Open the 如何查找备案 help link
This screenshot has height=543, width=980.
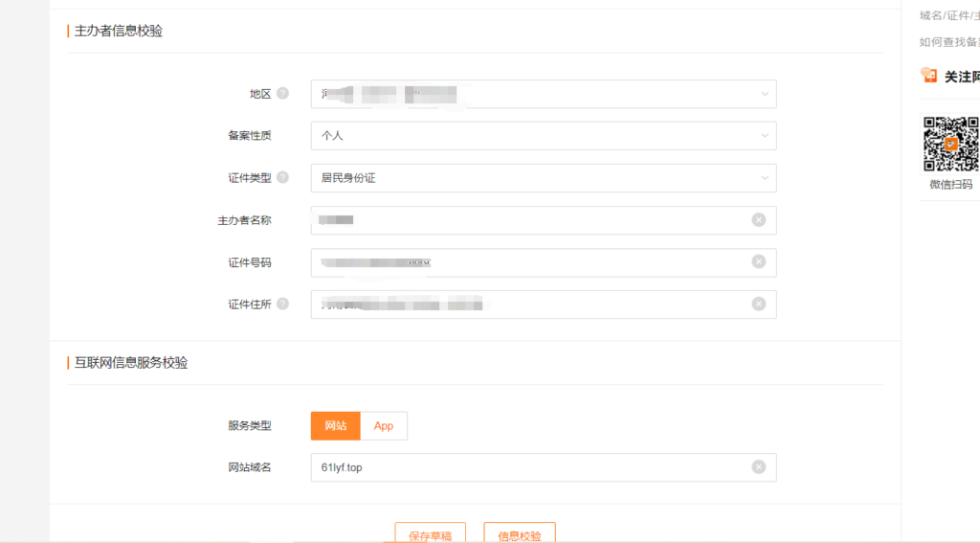coord(948,42)
